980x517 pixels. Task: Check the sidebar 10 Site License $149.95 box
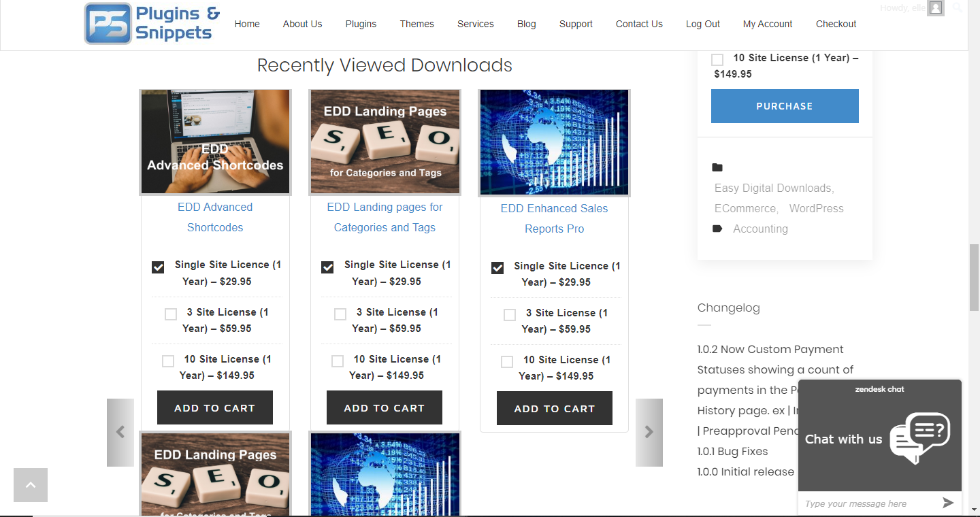pos(717,60)
